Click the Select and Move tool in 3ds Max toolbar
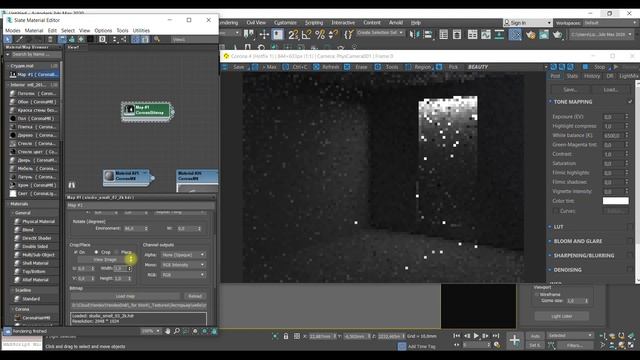 [x=264, y=35]
